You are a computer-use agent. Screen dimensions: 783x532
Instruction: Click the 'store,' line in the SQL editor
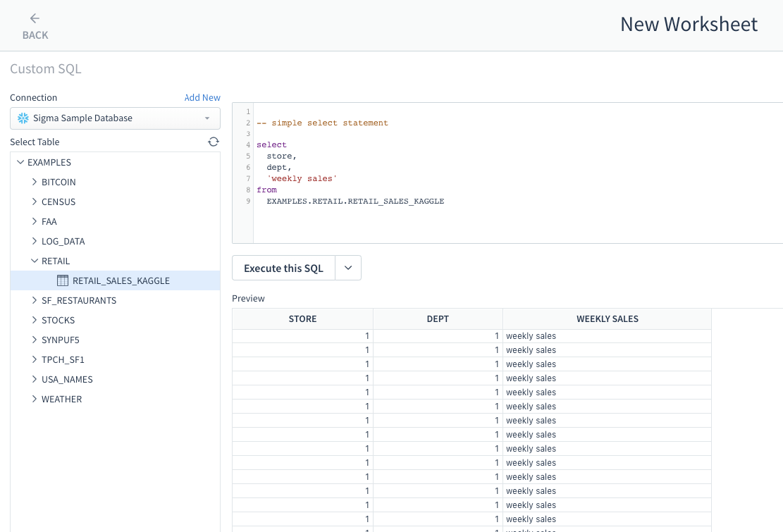coord(282,156)
